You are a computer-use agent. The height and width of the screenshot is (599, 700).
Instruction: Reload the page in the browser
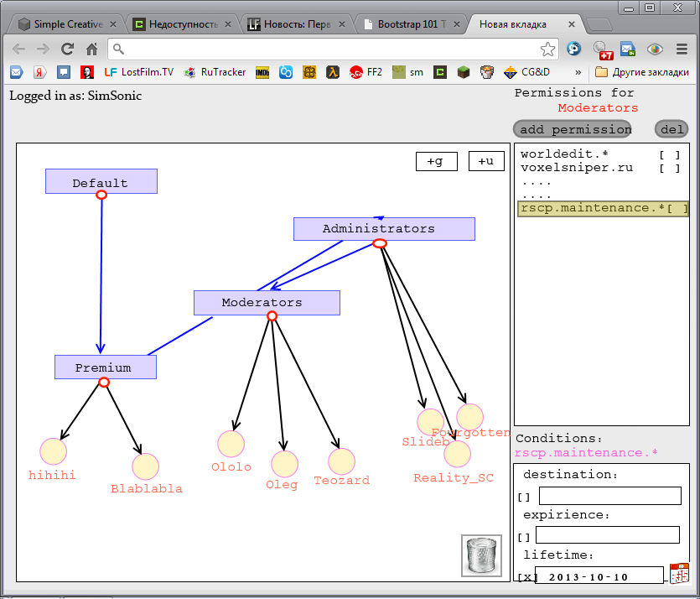pyautogui.click(x=67, y=49)
